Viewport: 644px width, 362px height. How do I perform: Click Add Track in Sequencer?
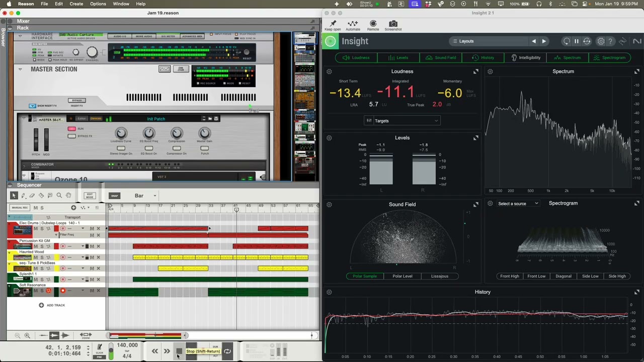(x=52, y=305)
